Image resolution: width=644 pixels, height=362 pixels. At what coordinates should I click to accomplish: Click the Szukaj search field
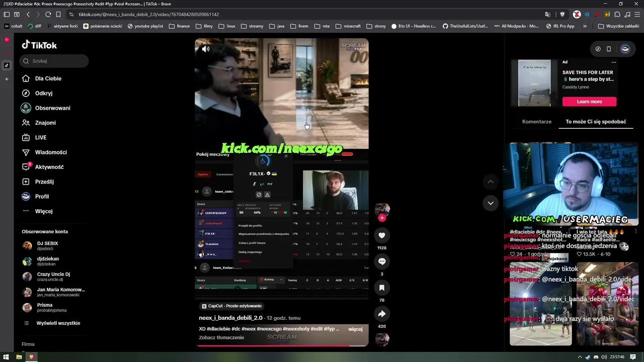click(54, 61)
